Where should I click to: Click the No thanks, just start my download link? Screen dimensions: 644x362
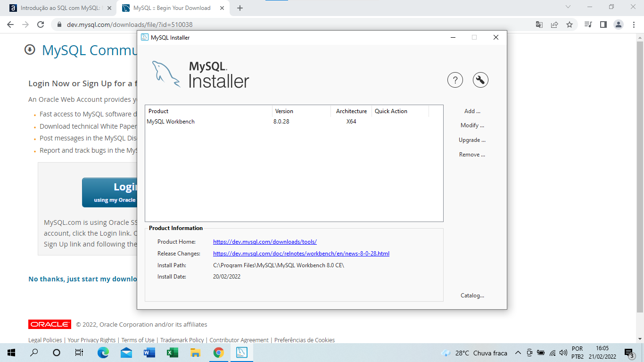coord(83,279)
